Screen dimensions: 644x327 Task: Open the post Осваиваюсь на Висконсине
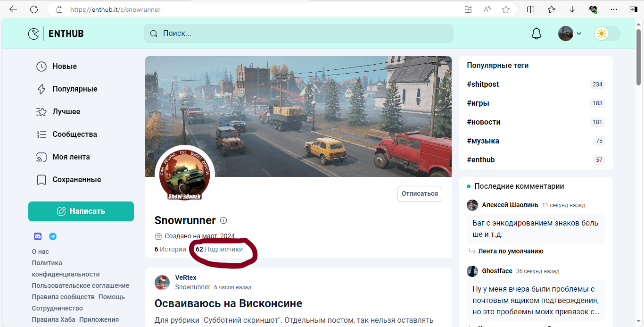(228, 303)
